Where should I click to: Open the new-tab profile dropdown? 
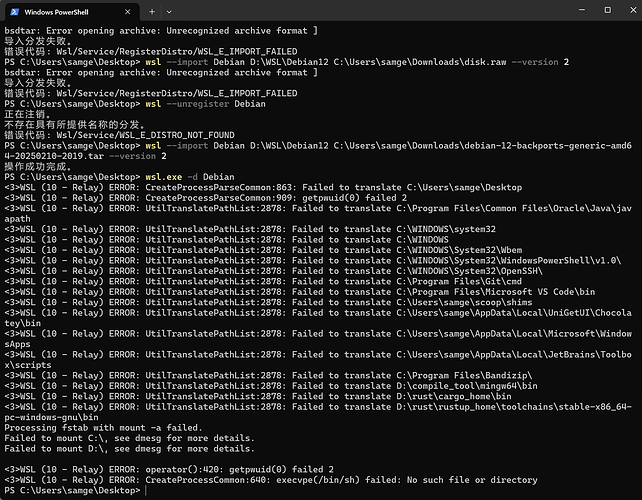click(x=169, y=12)
